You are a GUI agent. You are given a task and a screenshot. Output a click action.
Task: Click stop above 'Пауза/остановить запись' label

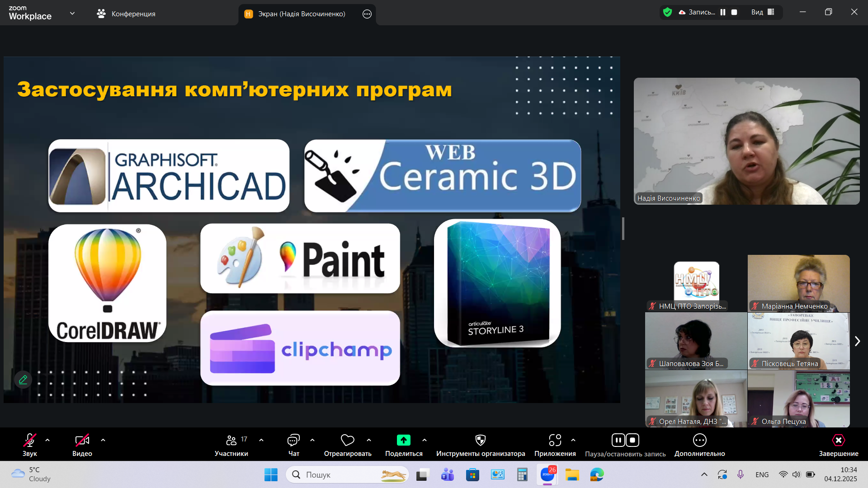coord(632,440)
